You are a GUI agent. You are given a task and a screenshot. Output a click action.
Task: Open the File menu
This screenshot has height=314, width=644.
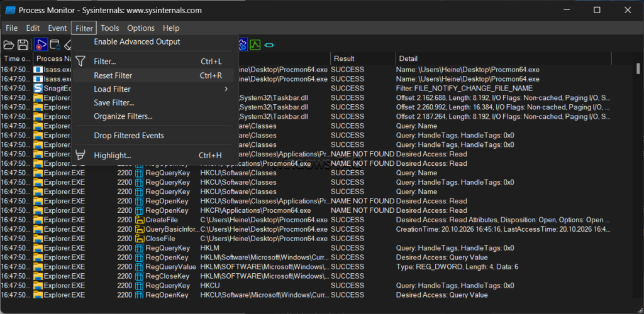[x=11, y=28]
